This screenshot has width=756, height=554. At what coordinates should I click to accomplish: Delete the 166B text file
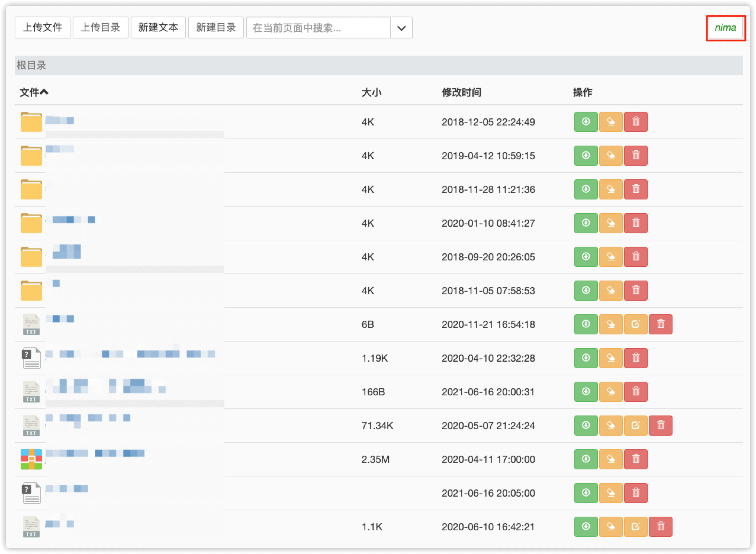[636, 392]
